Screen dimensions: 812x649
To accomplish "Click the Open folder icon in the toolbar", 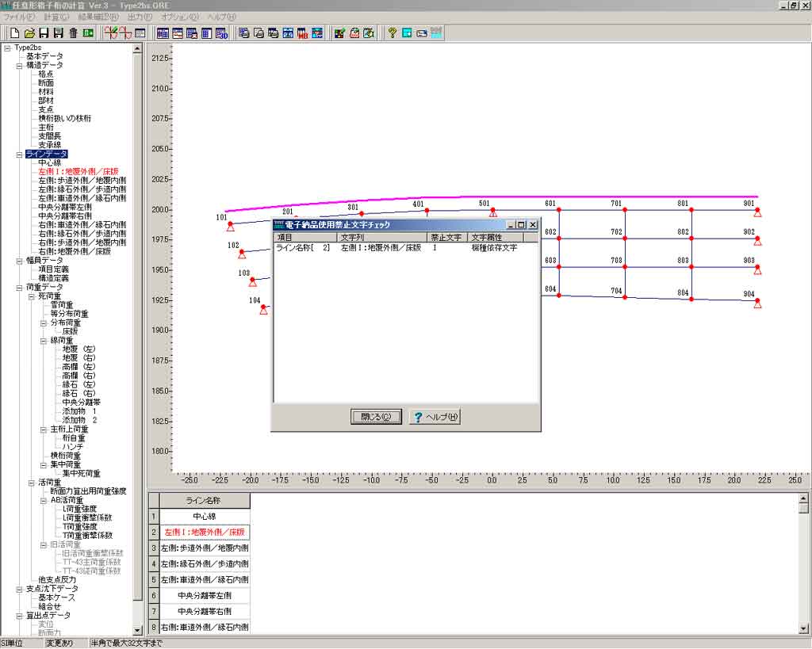I will point(29,33).
